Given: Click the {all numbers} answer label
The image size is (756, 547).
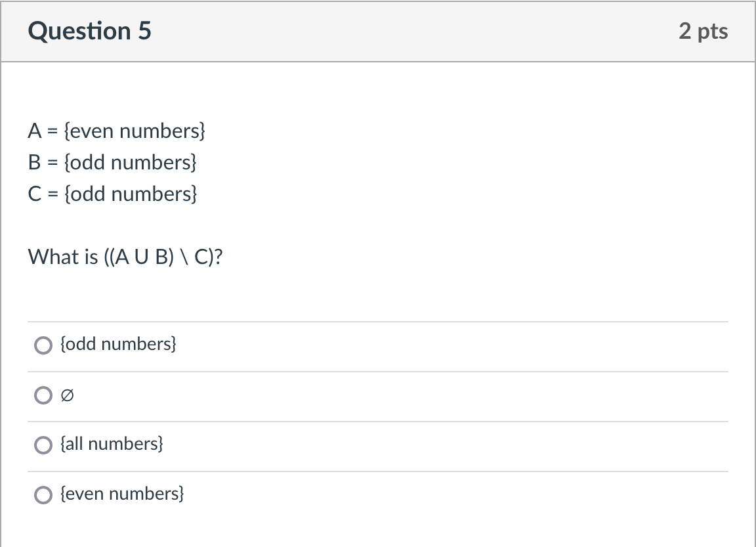Looking at the screenshot, I should coord(110,443).
